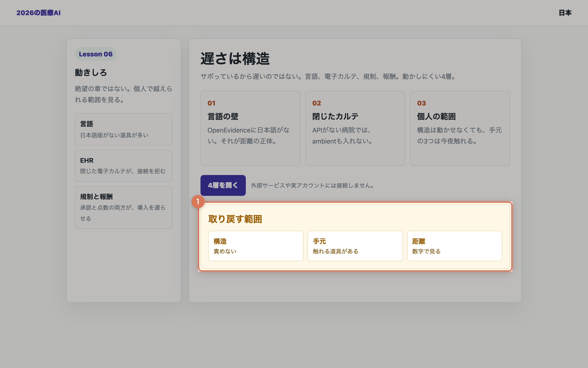The height and width of the screenshot is (368, 588).
Task: Click the 閉じた電子カルテが、接続を拒む text
Action: tap(123, 171)
